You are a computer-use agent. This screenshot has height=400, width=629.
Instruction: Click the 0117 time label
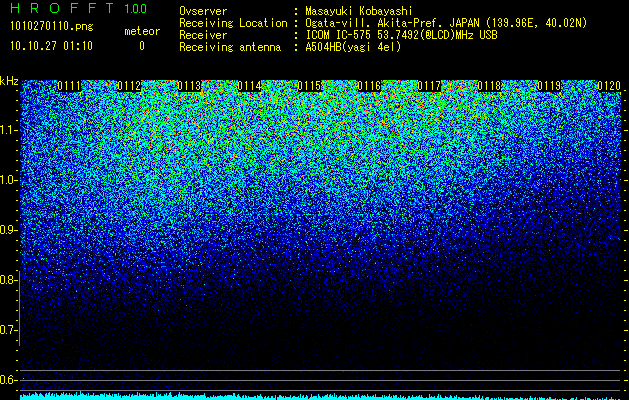point(429,86)
